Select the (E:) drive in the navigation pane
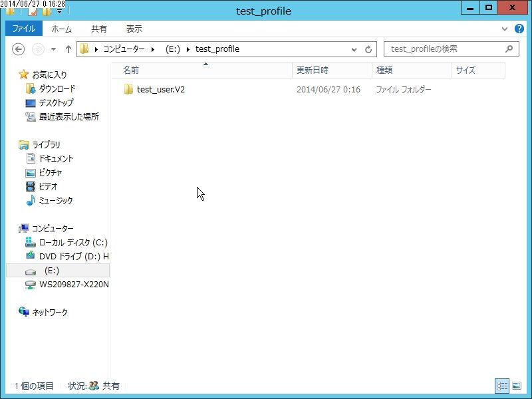Screen dimensions: 532x399 (x=58, y=271)
